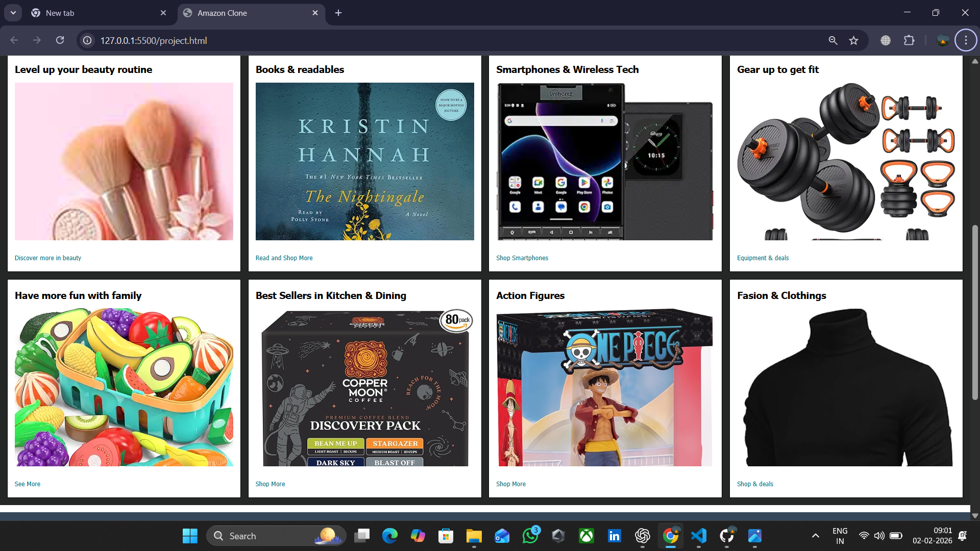Expand the tab search dropdown arrow
This screenshot has height=551, width=980.
coord(13,13)
